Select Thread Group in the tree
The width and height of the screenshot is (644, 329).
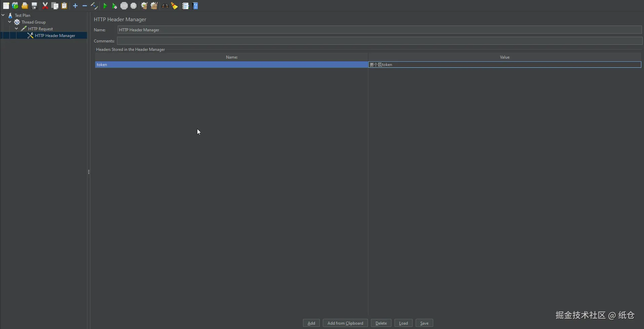(34, 22)
